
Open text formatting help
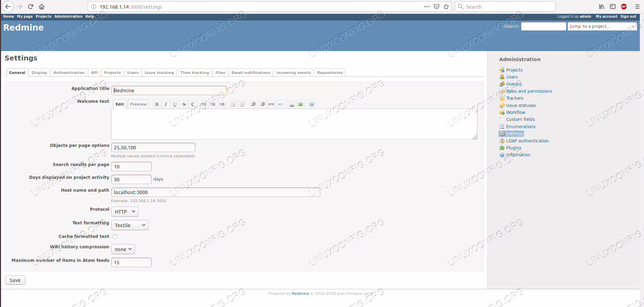click(x=312, y=104)
